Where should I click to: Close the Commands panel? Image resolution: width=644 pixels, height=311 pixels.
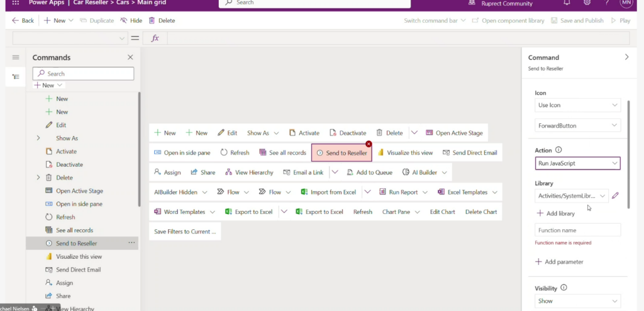pyautogui.click(x=130, y=57)
